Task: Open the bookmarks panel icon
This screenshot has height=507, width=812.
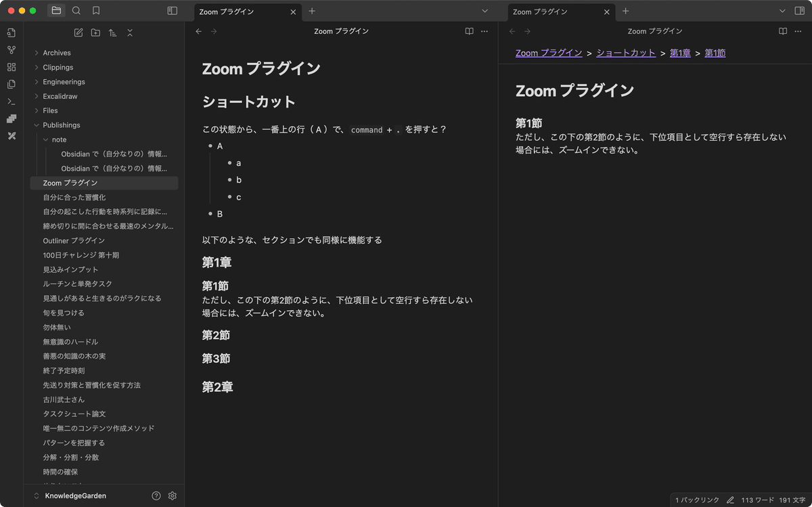Action: [96, 11]
